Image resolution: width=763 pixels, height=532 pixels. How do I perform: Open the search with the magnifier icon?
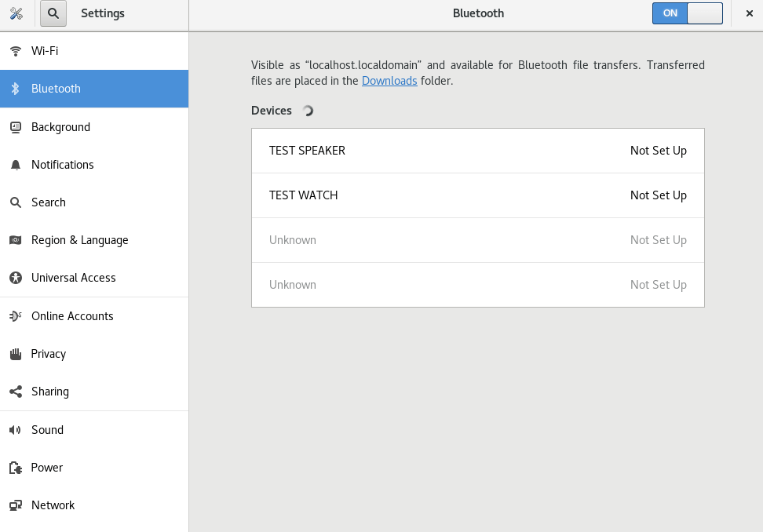pyautogui.click(x=53, y=14)
